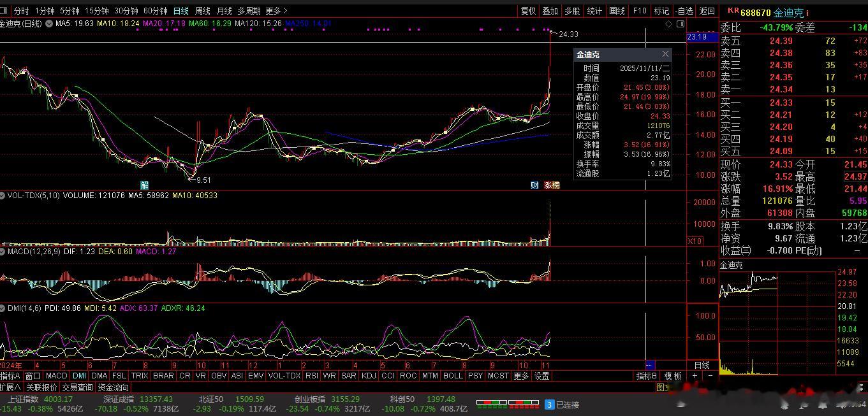Switch to the 周线 weekly chart tab

[202, 11]
